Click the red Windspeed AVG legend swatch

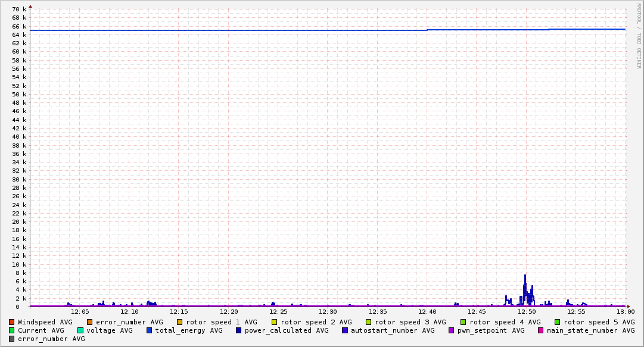[12, 322]
